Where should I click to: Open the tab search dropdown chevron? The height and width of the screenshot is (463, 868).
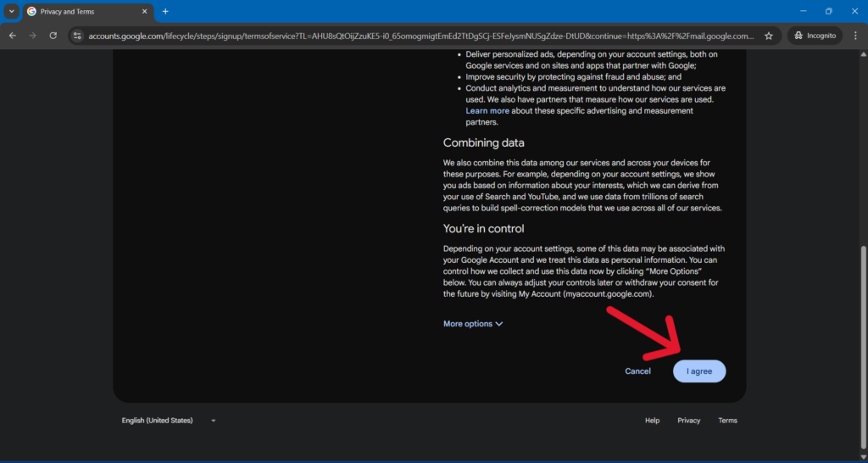11,11
